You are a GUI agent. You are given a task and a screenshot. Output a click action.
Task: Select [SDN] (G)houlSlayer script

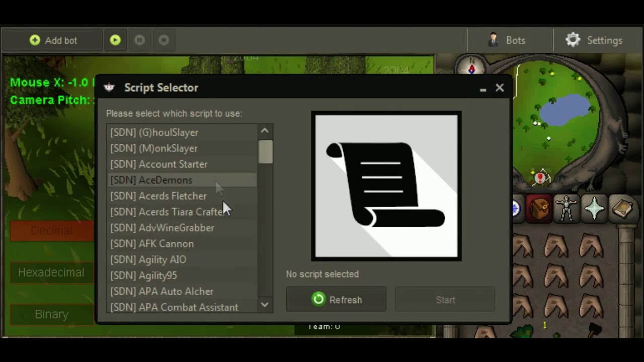[182, 132]
